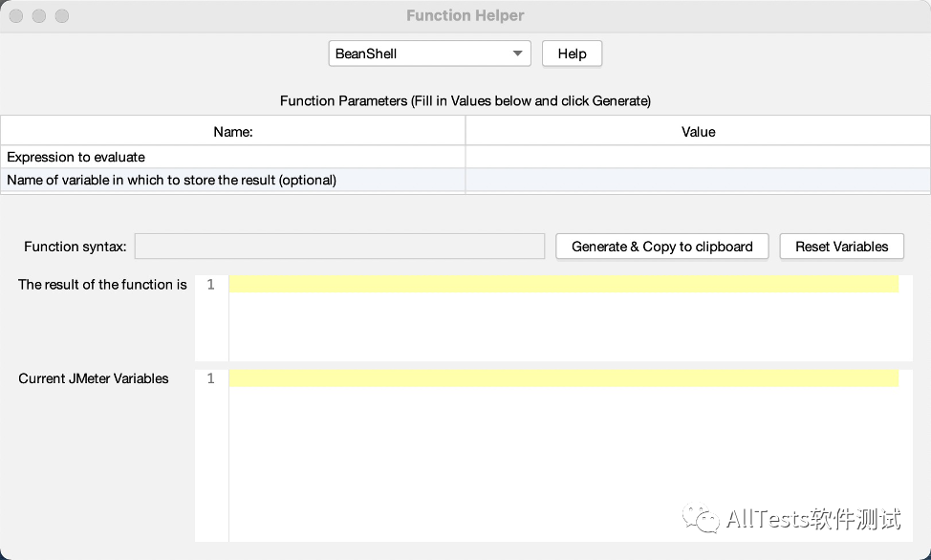Zoom the Function Helper window
The image size is (931, 560).
(x=62, y=16)
